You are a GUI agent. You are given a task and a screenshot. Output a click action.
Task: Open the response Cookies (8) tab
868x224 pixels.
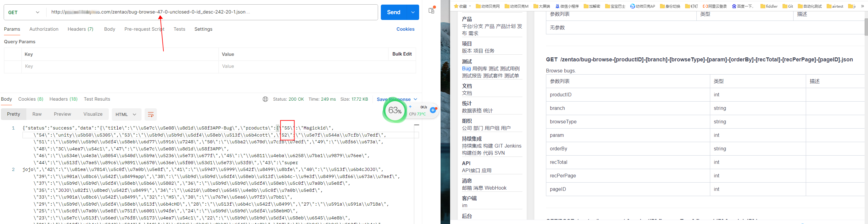click(x=31, y=99)
